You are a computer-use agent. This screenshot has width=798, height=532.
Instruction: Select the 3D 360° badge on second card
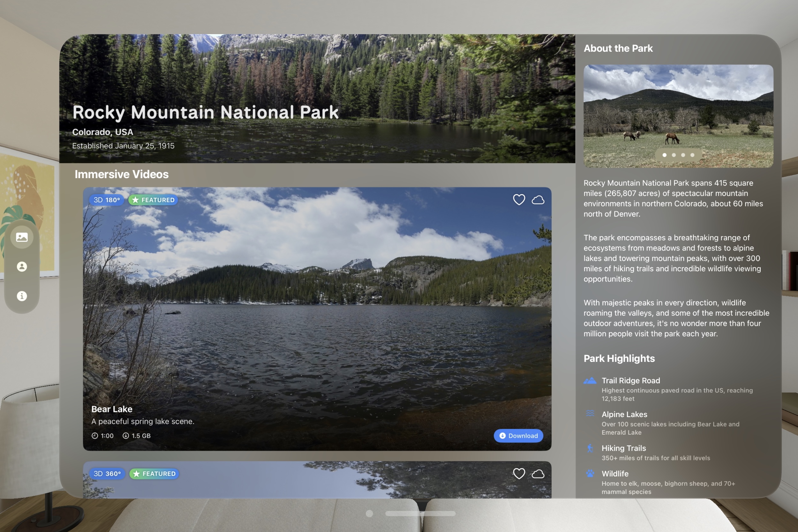107,474
